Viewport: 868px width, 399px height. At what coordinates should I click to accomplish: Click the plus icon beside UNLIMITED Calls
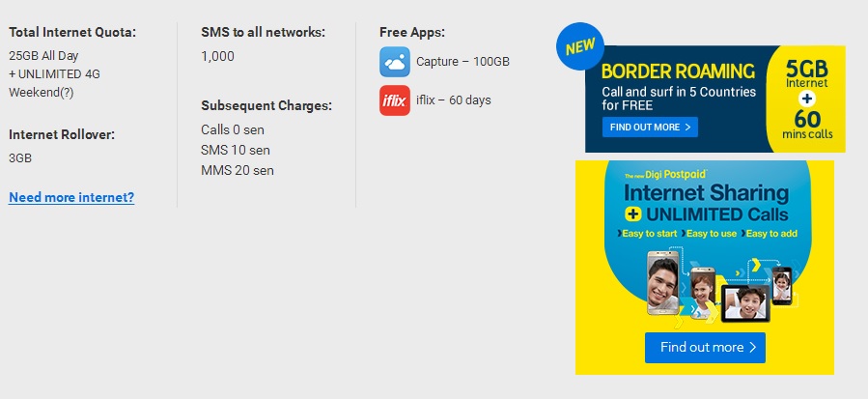tap(632, 214)
